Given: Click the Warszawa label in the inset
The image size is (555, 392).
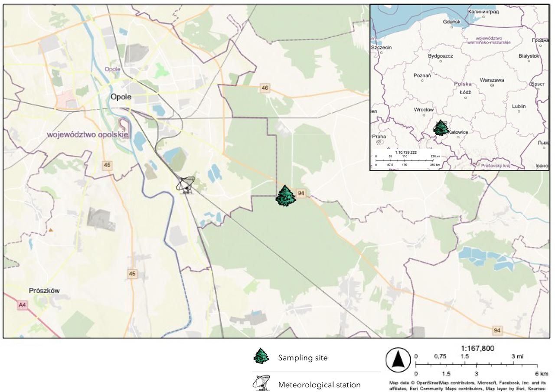Looking at the screenshot, I should (x=492, y=80).
